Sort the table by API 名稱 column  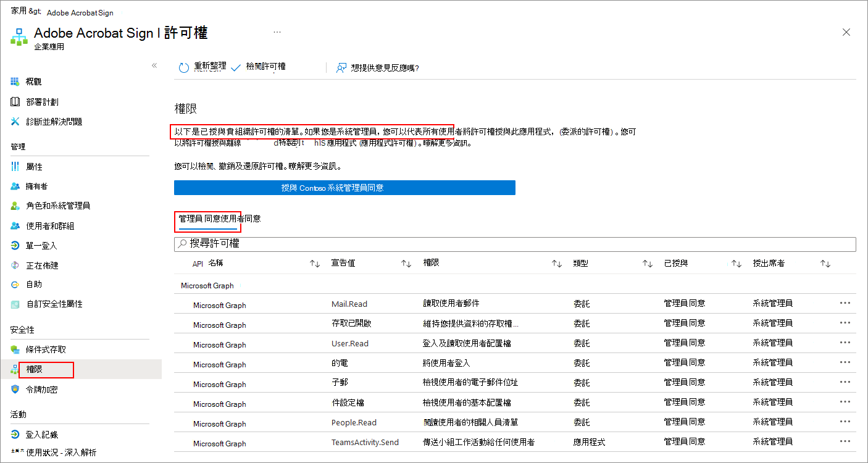315,264
